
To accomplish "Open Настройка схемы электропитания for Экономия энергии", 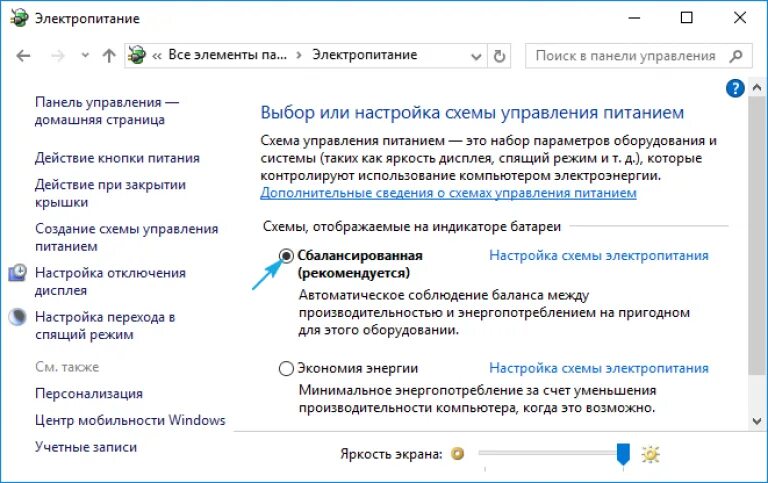I will point(599,368).
